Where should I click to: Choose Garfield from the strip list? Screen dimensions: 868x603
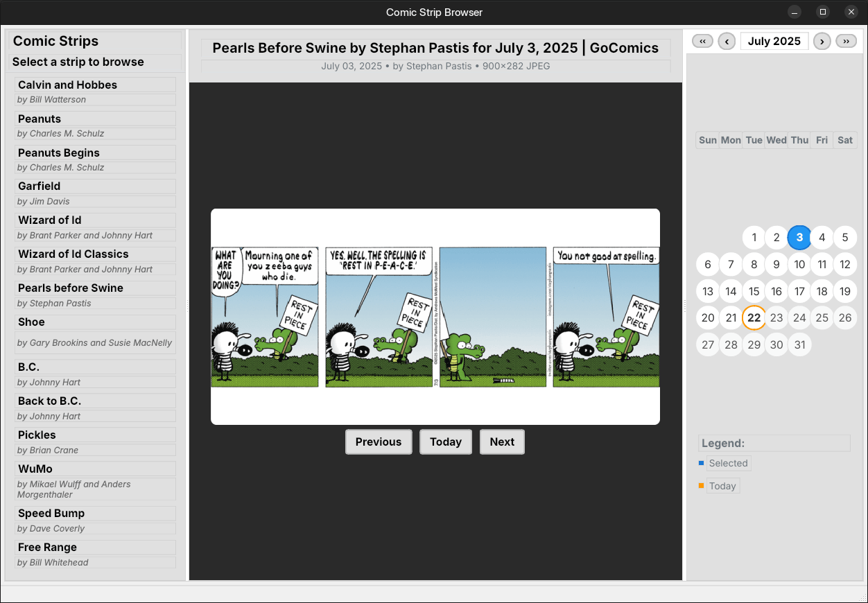point(95,186)
